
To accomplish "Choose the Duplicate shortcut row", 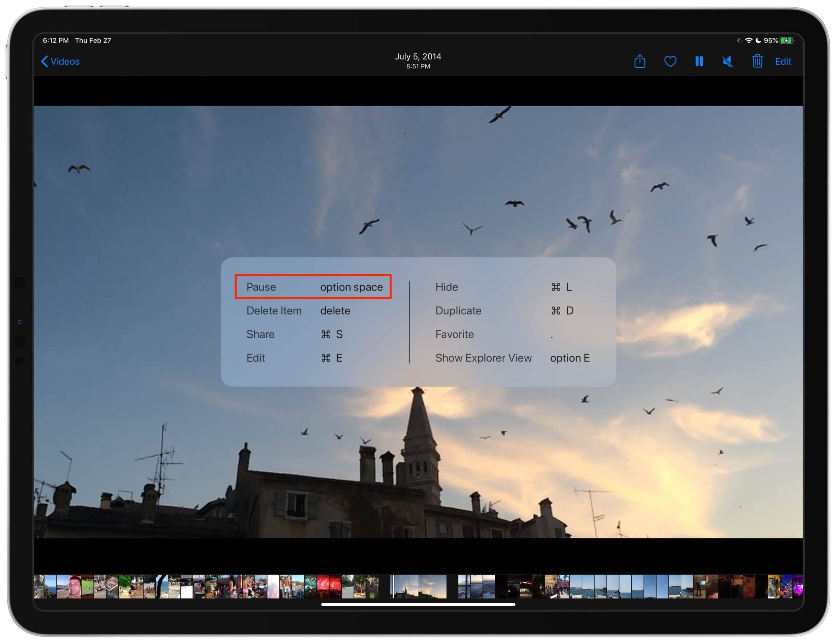I will pyautogui.click(x=504, y=310).
